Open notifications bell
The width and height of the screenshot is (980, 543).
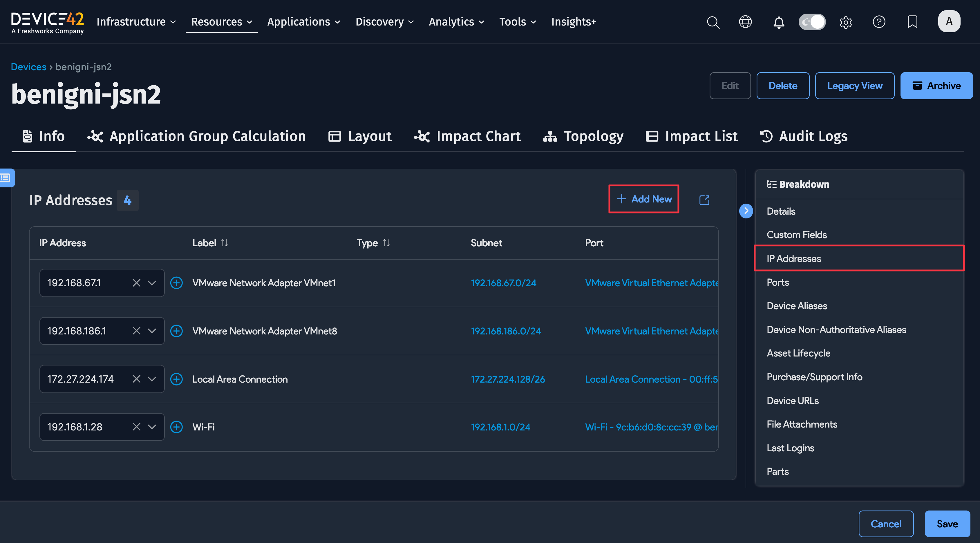coord(779,22)
